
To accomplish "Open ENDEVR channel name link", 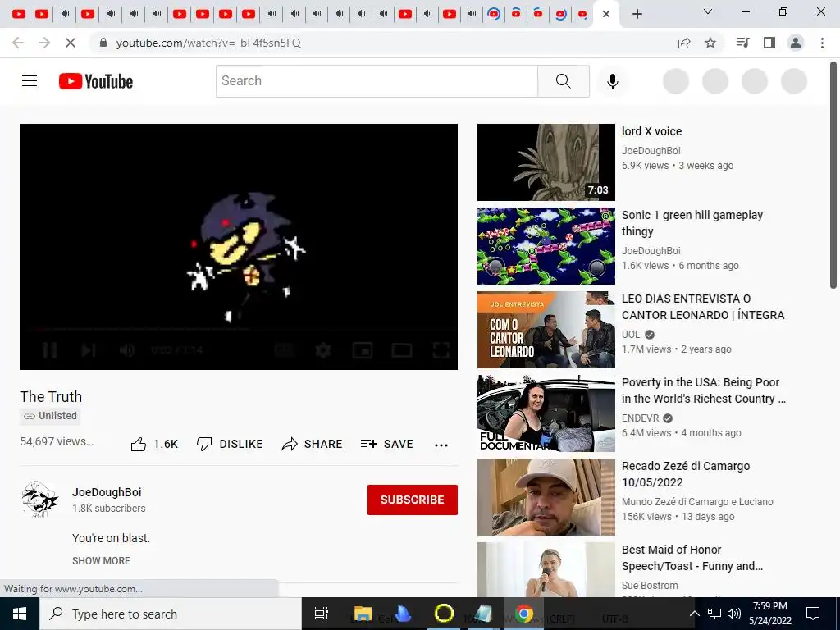I will (640, 418).
